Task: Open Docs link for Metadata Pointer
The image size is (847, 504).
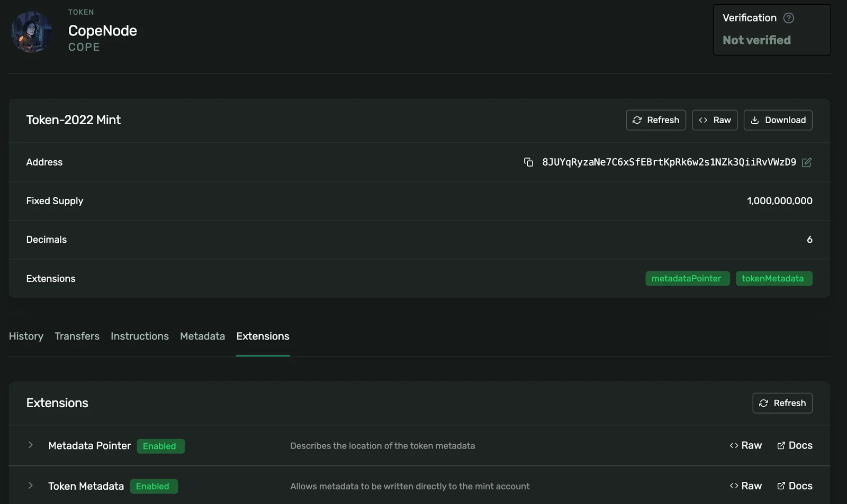Action: pos(795,445)
